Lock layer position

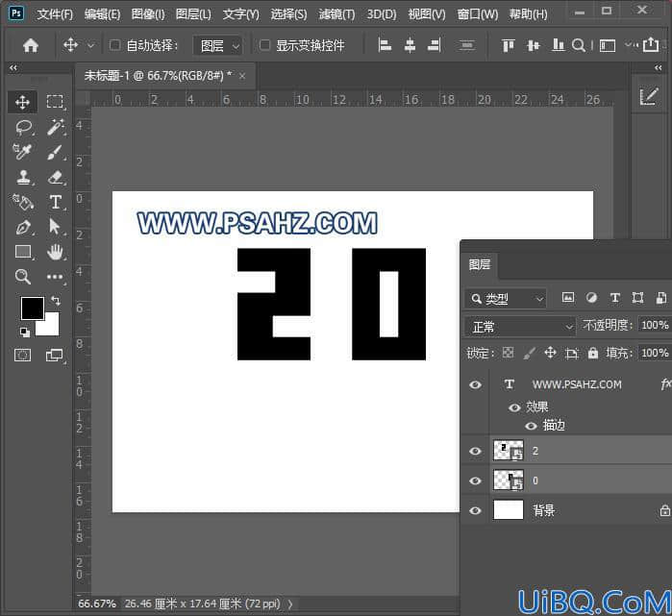coord(550,353)
